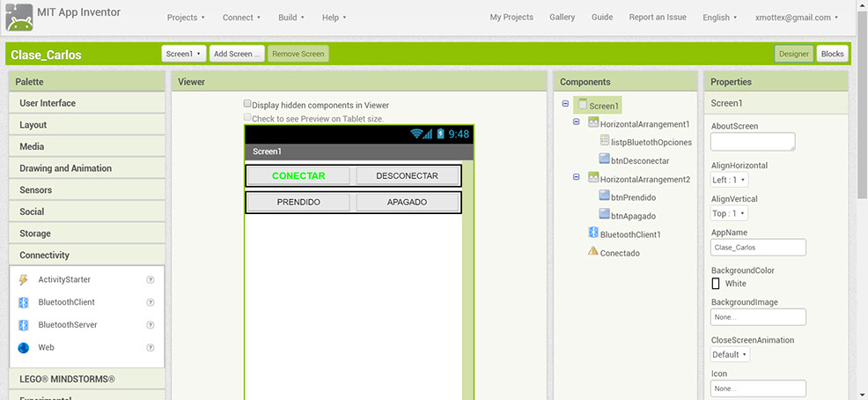The height and width of the screenshot is (400, 868).
Task: Click the btnDesconectar button icon in tree
Action: point(605,159)
